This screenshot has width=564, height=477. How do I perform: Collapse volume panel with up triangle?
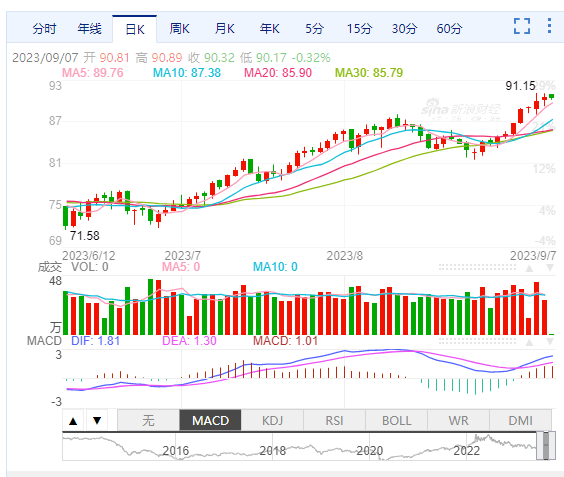click(x=529, y=268)
